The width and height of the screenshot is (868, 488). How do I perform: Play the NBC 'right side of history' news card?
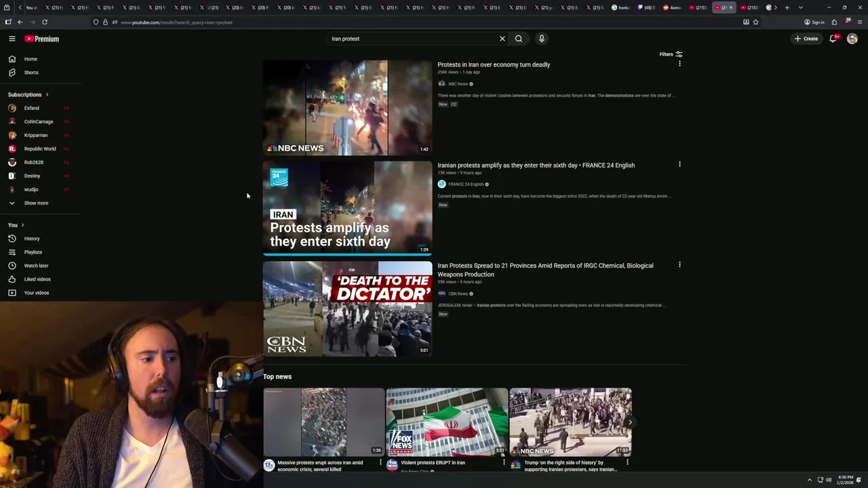pos(570,422)
